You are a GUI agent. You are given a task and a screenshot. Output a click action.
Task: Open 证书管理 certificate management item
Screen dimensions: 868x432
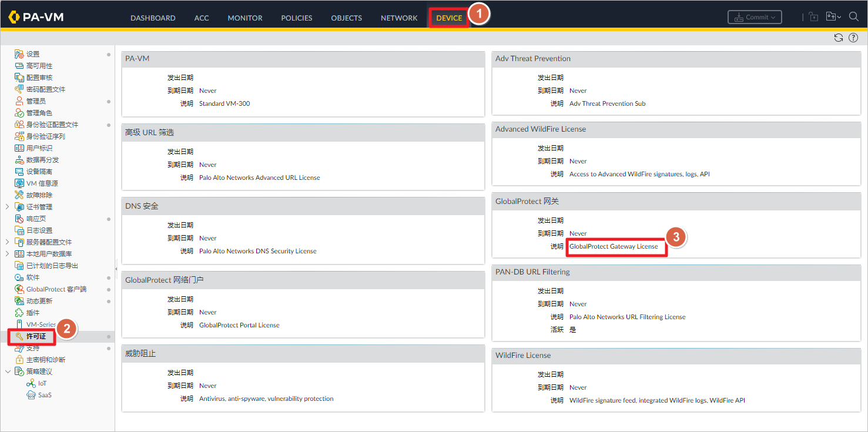click(x=39, y=207)
